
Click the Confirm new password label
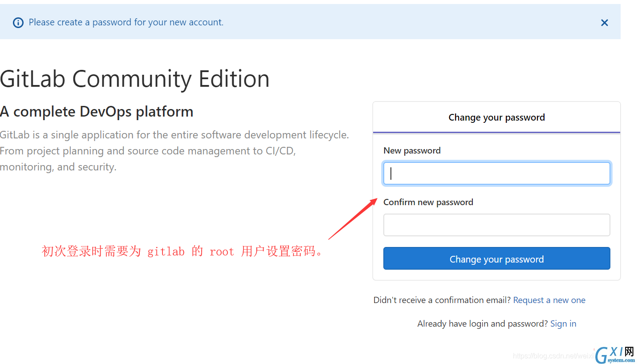[428, 202]
